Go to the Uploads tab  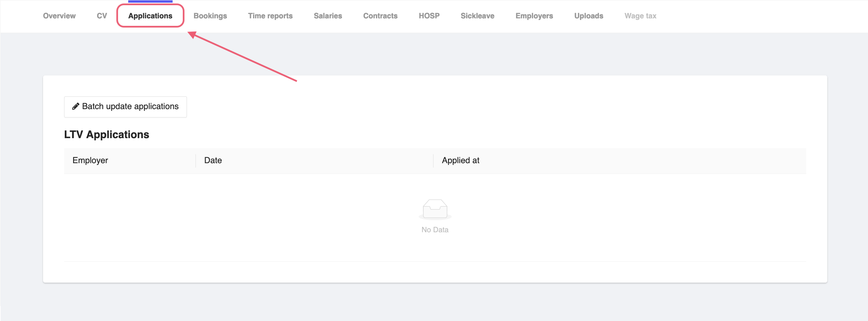pos(588,15)
